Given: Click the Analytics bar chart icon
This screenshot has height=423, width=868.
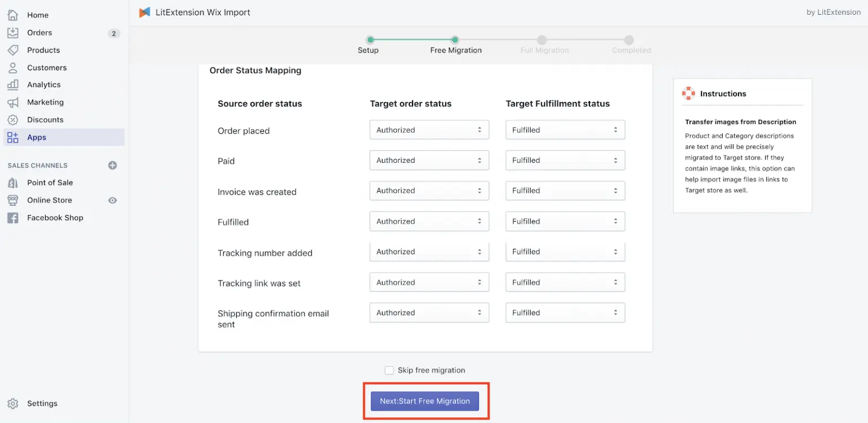Looking at the screenshot, I should click(12, 85).
